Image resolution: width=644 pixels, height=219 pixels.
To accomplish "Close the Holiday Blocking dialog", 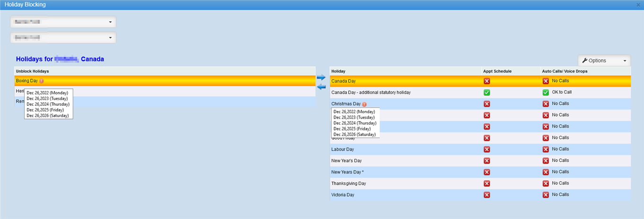I will [639, 4].
